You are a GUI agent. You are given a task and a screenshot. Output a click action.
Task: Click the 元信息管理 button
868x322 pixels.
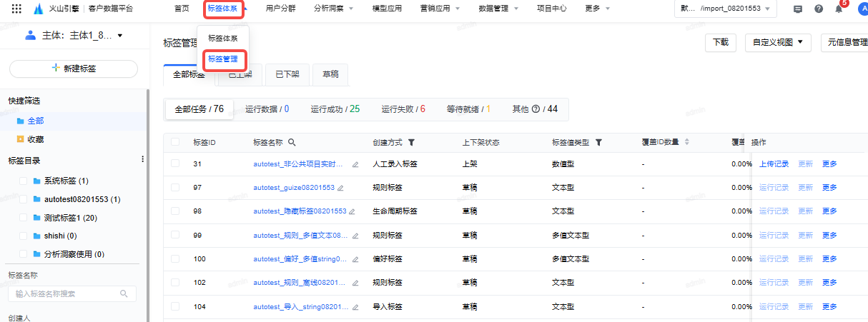point(844,43)
